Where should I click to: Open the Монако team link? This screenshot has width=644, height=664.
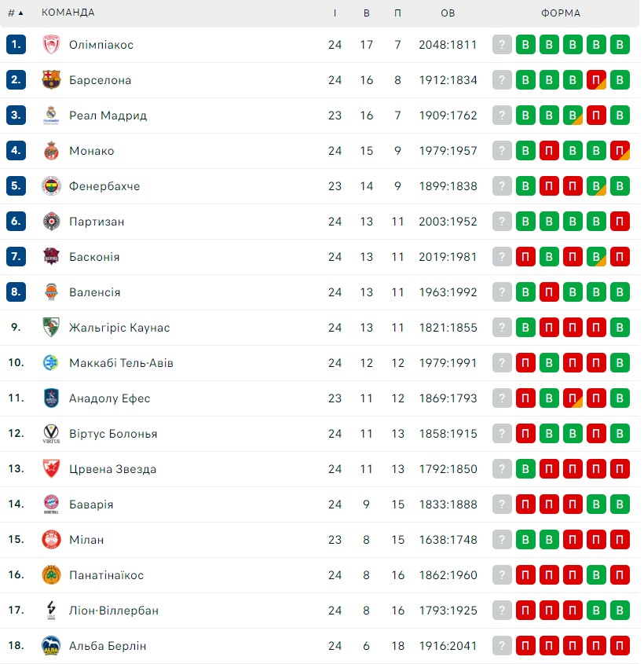92,151
